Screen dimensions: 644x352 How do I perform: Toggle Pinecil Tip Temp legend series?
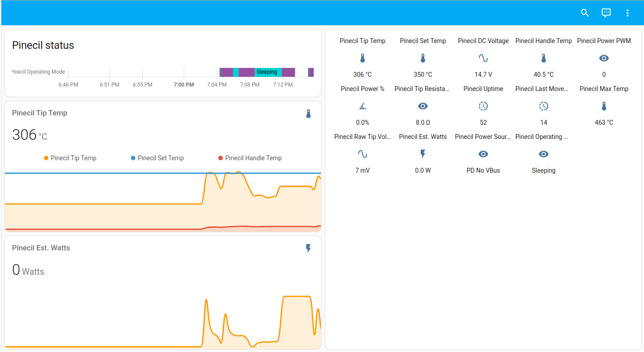pos(70,158)
